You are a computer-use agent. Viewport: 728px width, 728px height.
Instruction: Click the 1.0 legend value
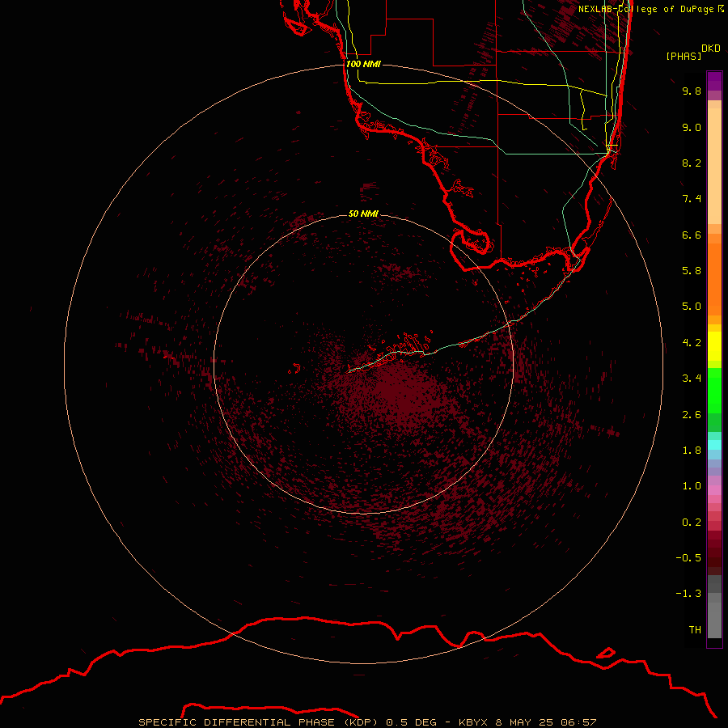(692, 486)
